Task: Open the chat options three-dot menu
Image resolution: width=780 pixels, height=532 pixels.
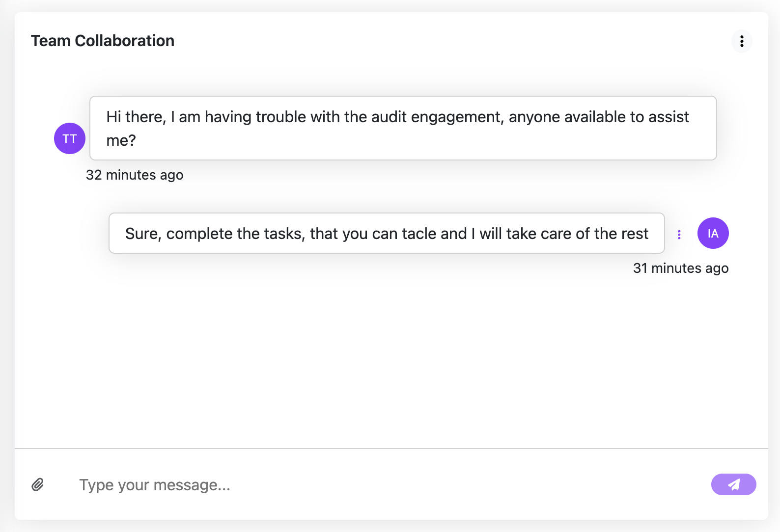Action: 742,41
